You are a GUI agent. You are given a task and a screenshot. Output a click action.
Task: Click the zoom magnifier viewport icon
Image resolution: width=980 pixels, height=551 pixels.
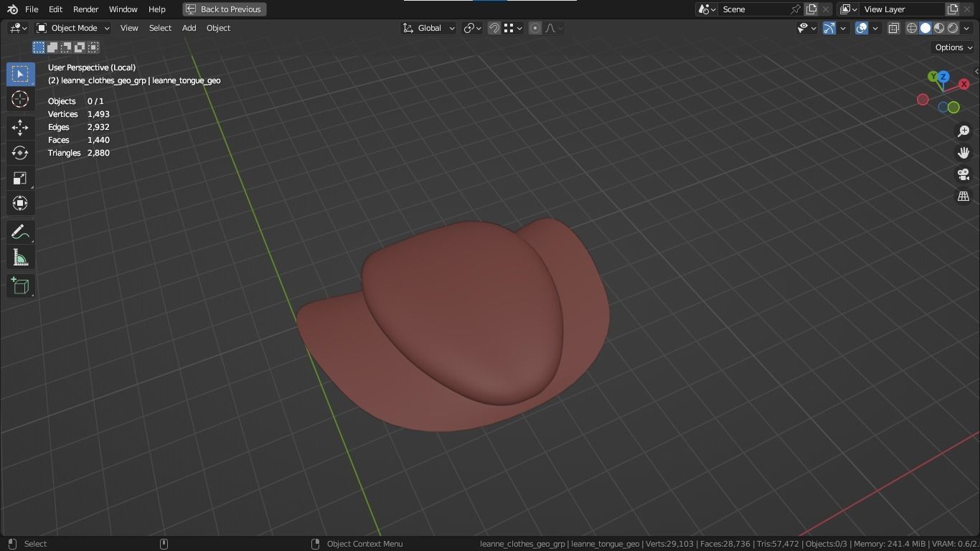(x=963, y=131)
